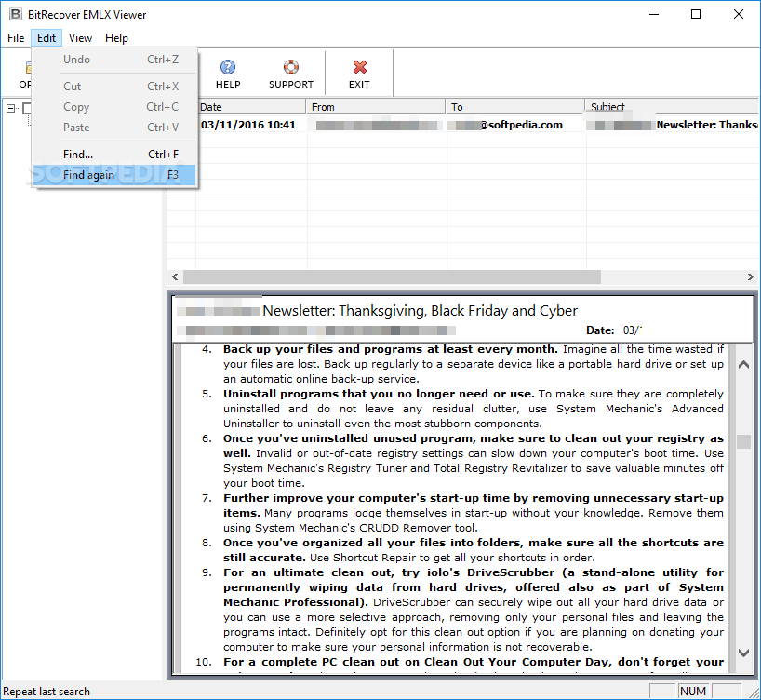
Task: Close the open Edit menu
Action: point(47,38)
